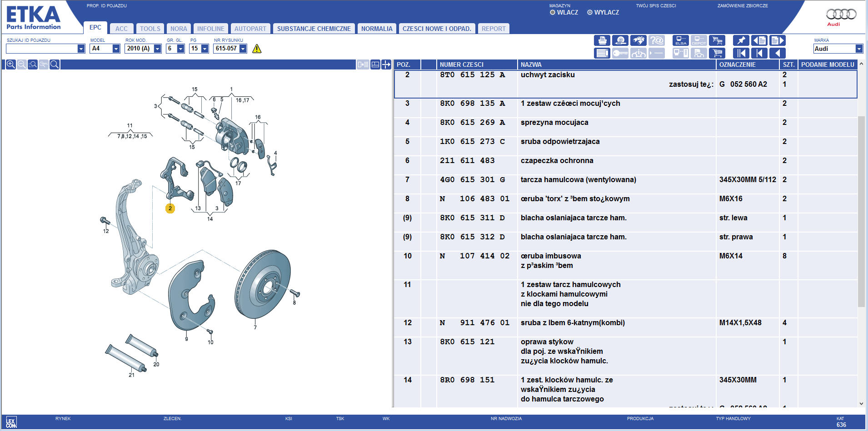
Task: Go to the previous illustration page icon
Action: click(759, 40)
